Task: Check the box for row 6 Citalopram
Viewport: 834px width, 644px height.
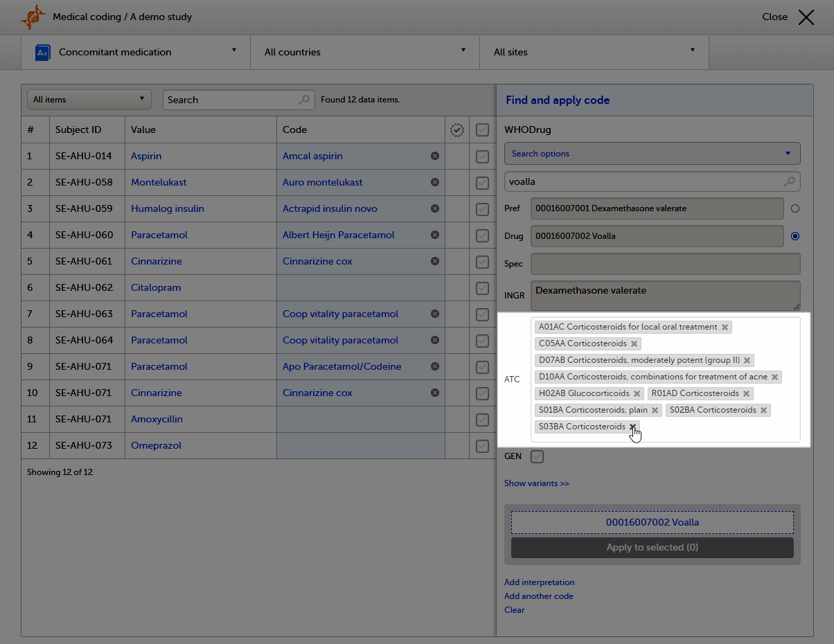Action: coord(483,287)
